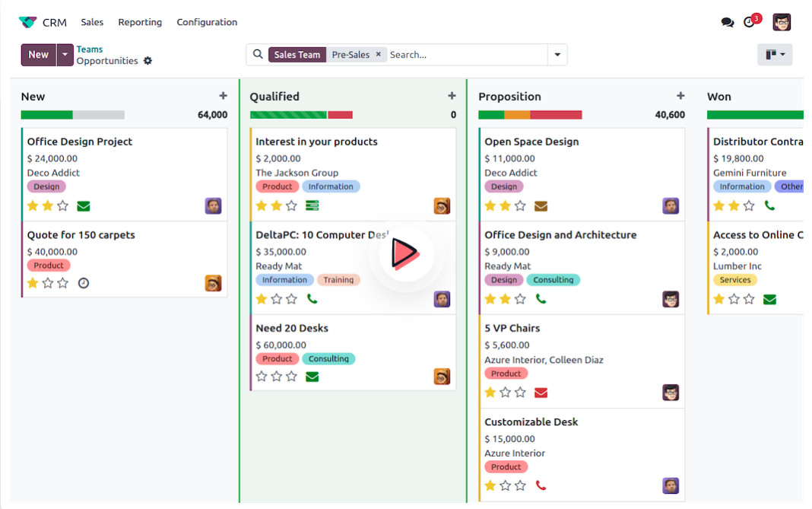Click the green segment of New progress bar
The height and width of the screenshot is (509, 812).
(x=46, y=115)
